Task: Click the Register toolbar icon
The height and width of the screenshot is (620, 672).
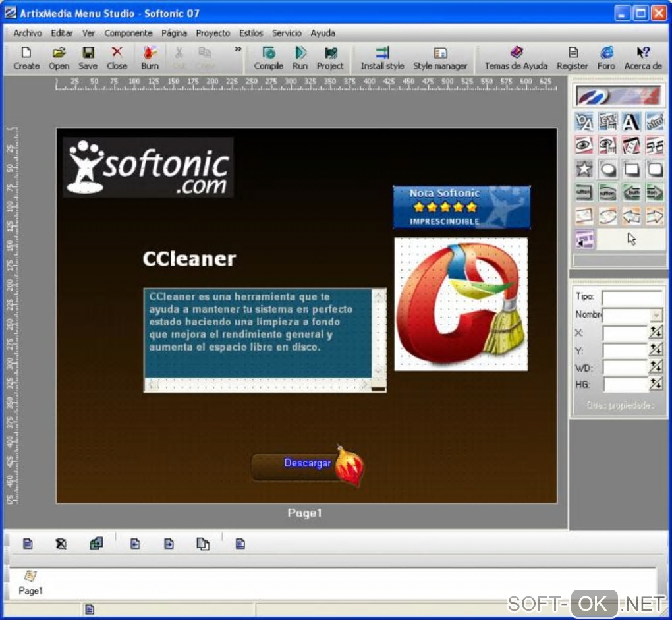Action: [572, 58]
